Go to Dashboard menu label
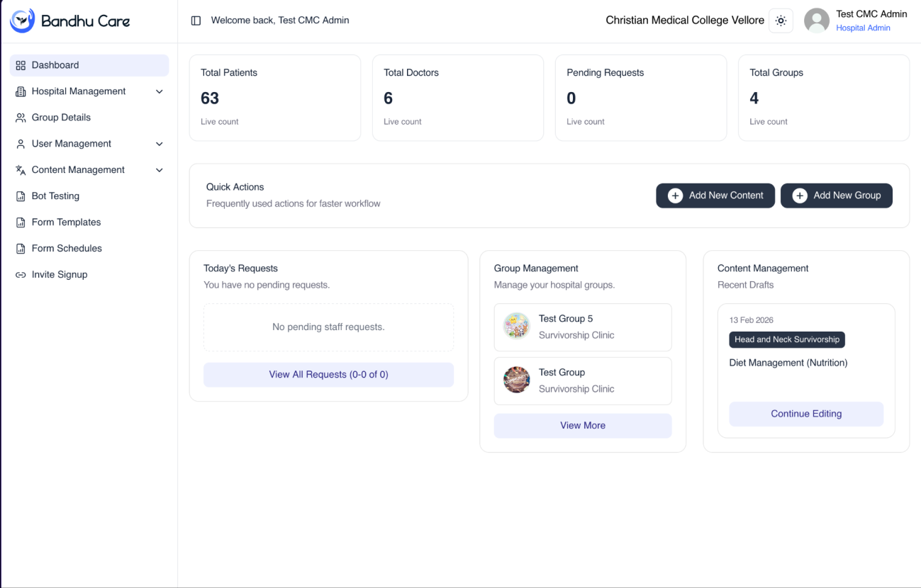 (55, 65)
